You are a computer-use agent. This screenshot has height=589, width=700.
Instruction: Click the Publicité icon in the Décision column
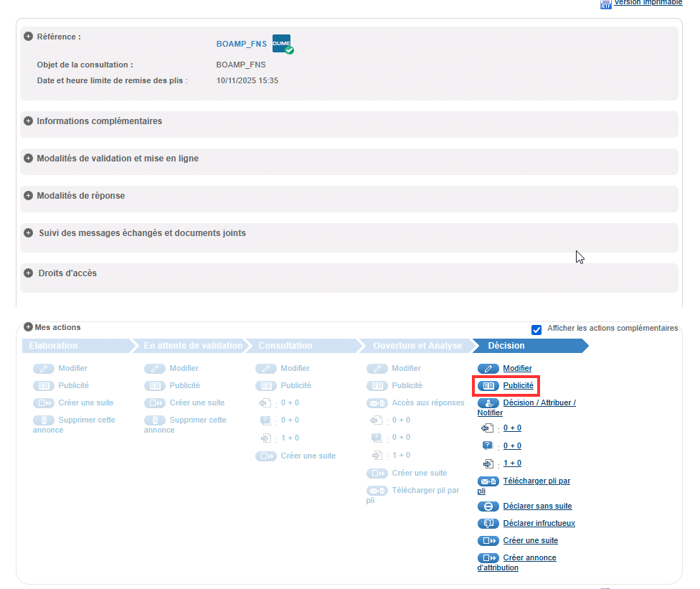(488, 385)
